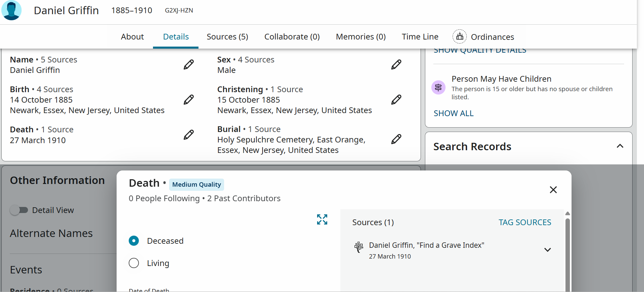Switch to the Sources (5) tab

tap(227, 36)
